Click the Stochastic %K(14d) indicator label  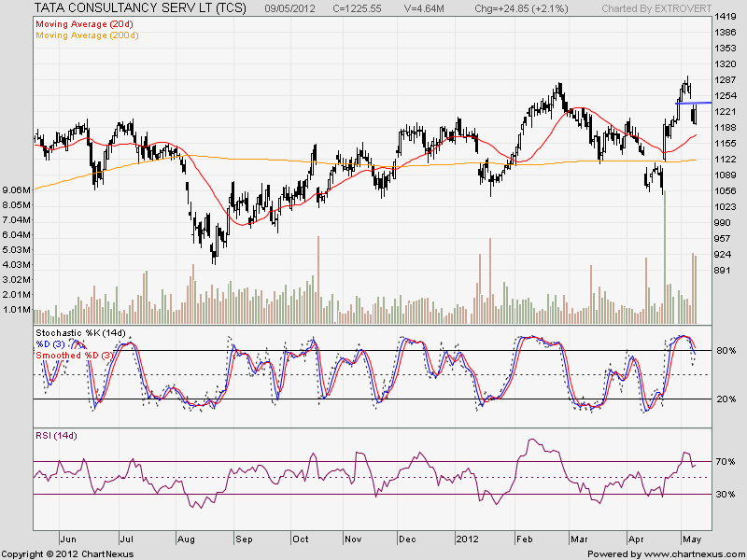(x=81, y=332)
